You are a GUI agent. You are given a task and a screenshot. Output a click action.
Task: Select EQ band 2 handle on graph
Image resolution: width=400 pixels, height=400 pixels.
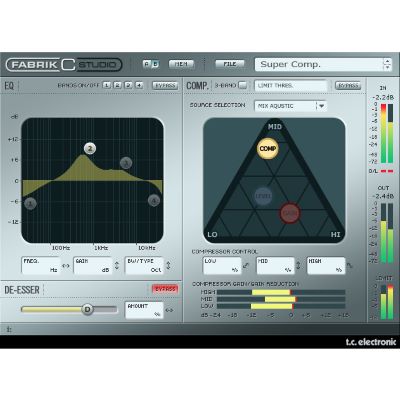(x=90, y=148)
